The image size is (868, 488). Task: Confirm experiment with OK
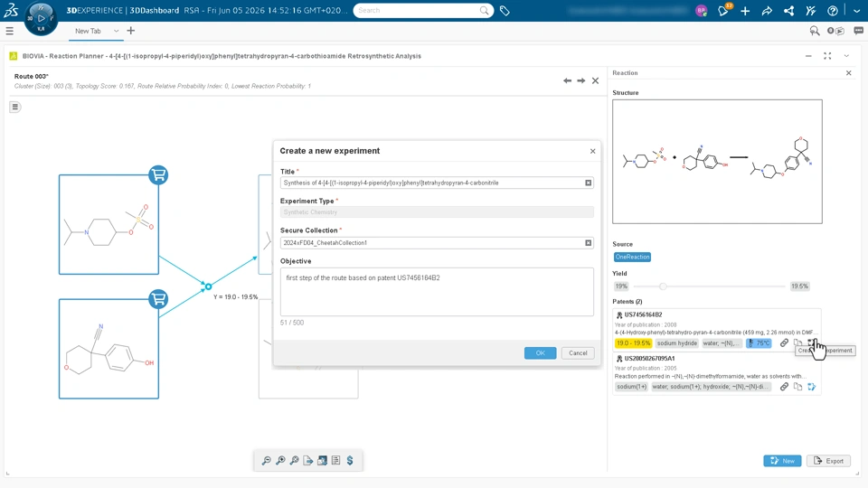click(x=541, y=353)
